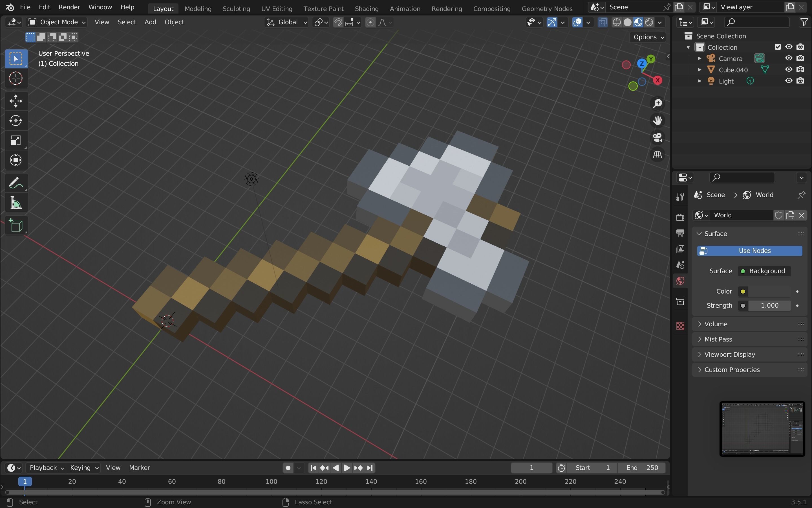This screenshot has height=508, width=812.
Task: Switch to the Modeling workspace tab
Action: 198,9
